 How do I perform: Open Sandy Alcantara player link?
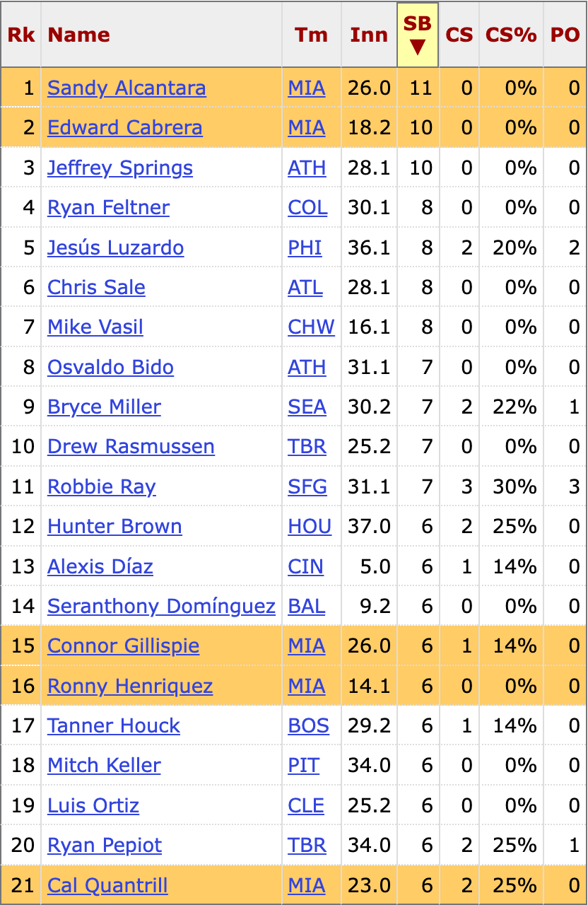127,88
